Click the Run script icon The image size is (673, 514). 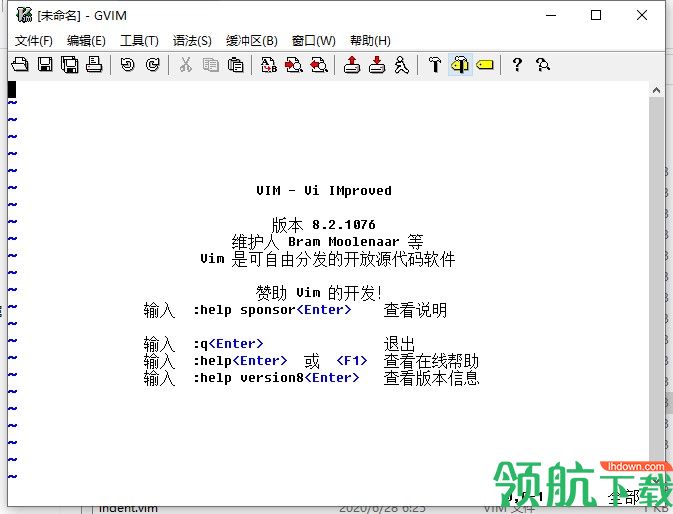point(402,65)
